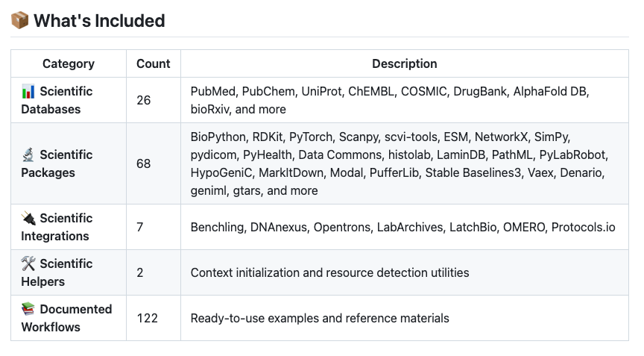Click the count value 26
The height and width of the screenshot is (356, 644).
click(144, 100)
